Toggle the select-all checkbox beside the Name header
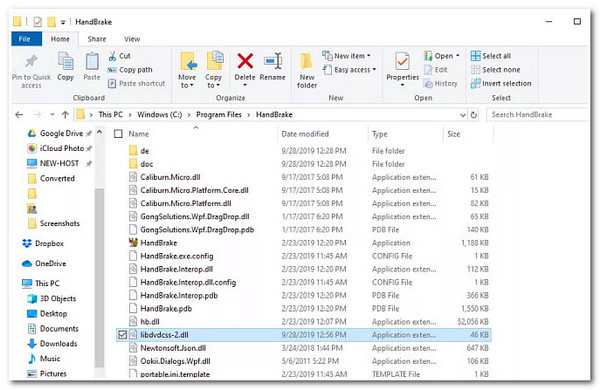The width and height of the screenshot is (600, 390). pos(118,134)
